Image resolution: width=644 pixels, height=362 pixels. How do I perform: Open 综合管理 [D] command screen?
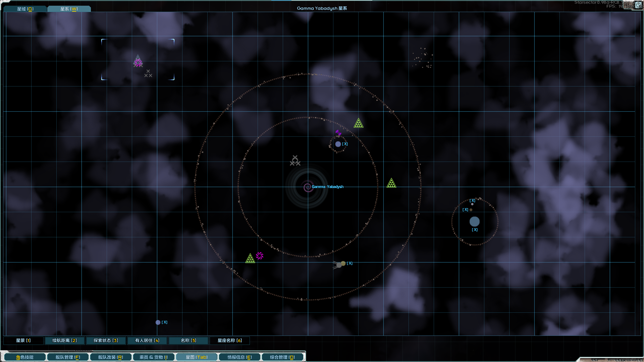coord(282,357)
